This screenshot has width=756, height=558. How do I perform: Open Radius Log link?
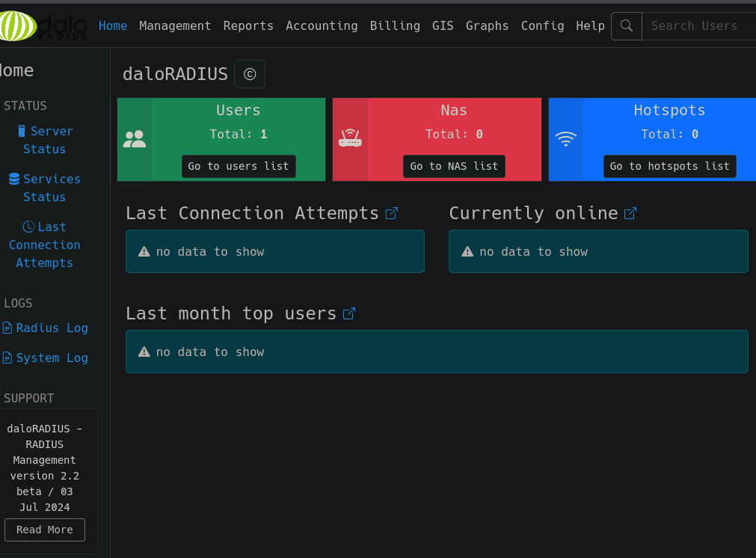point(46,328)
